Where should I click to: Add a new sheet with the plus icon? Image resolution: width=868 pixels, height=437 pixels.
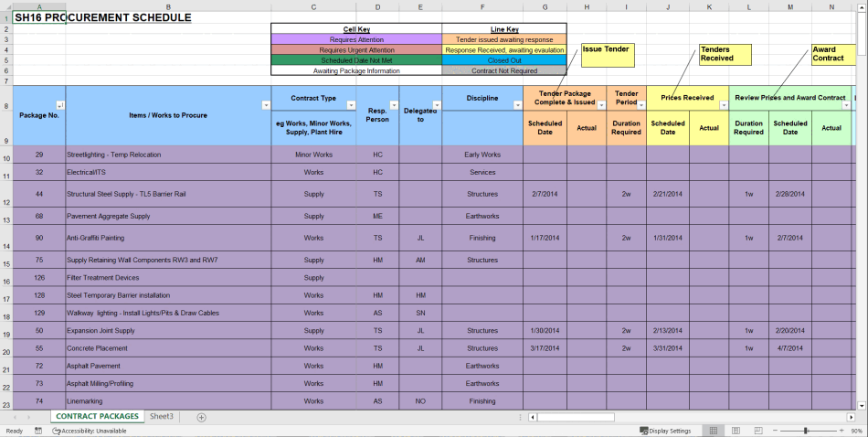202,417
